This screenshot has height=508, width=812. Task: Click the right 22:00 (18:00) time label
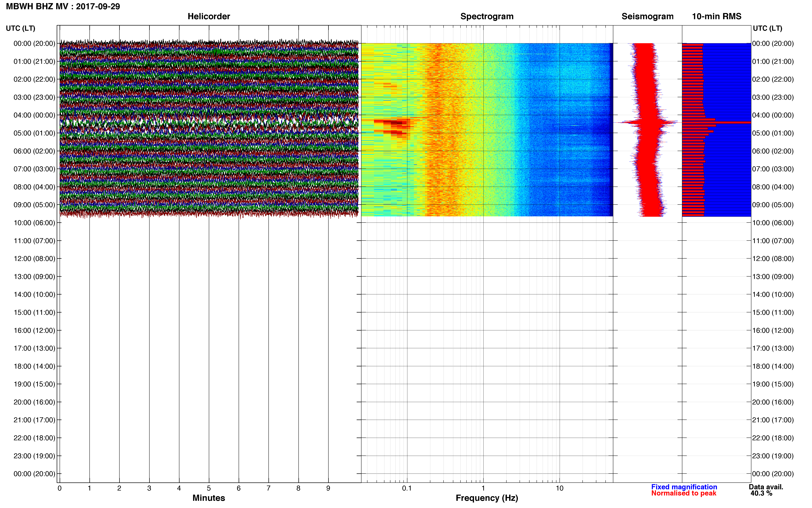(773, 438)
